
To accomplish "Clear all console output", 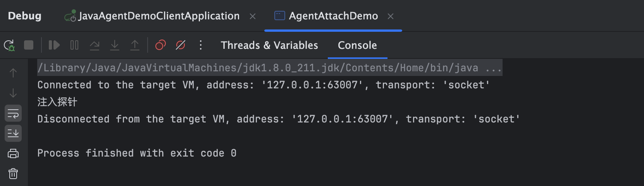I will (13, 174).
